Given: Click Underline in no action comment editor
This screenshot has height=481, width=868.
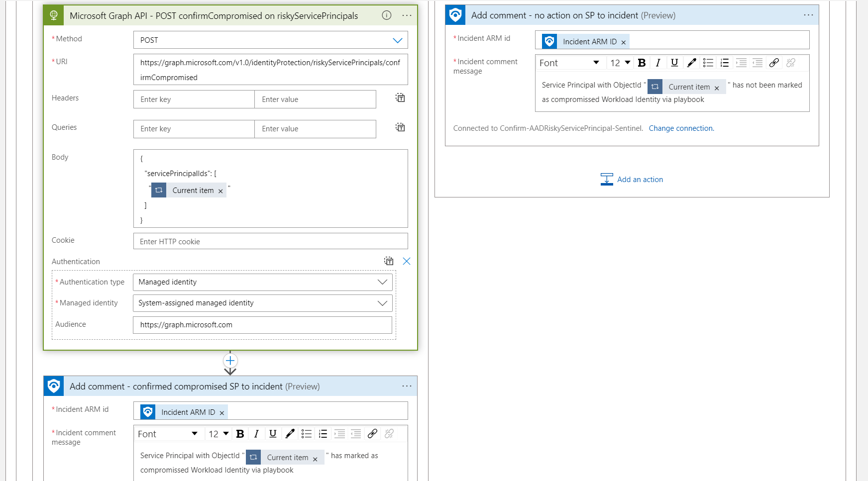Looking at the screenshot, I should pyautogui.click(x=674, y=63).
